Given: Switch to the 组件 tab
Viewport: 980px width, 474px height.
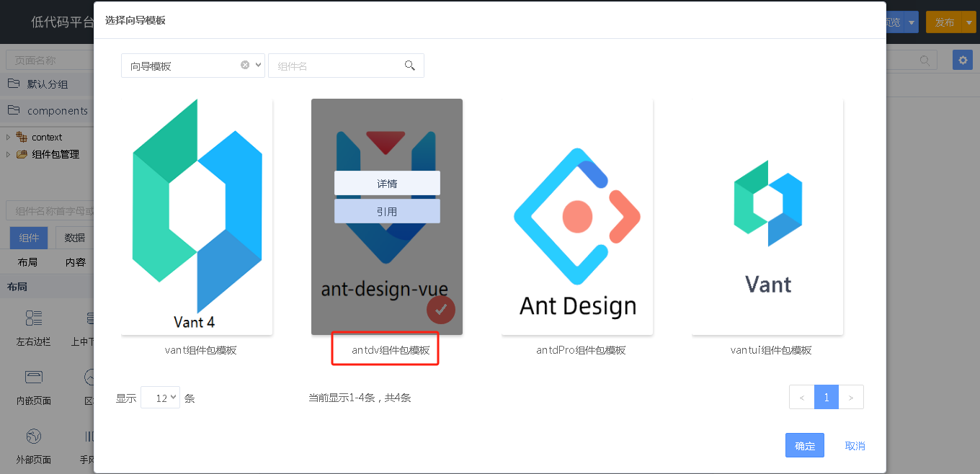Looking at the screenshot, I should click(x=29, y=238).
